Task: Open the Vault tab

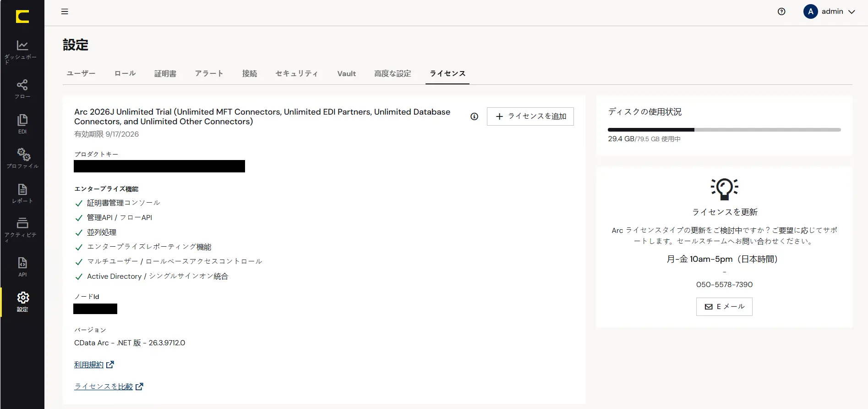Action: pos(346,73)
